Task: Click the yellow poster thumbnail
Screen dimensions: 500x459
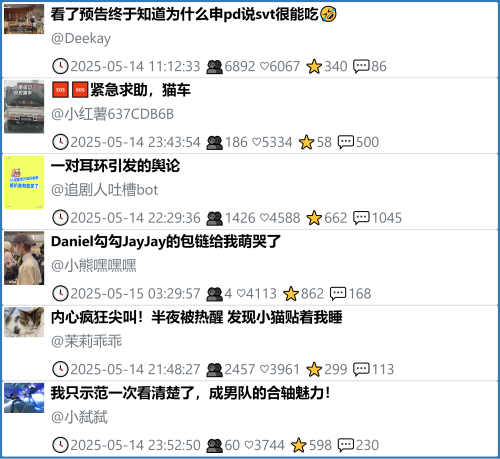Action: tap(24, 182)
